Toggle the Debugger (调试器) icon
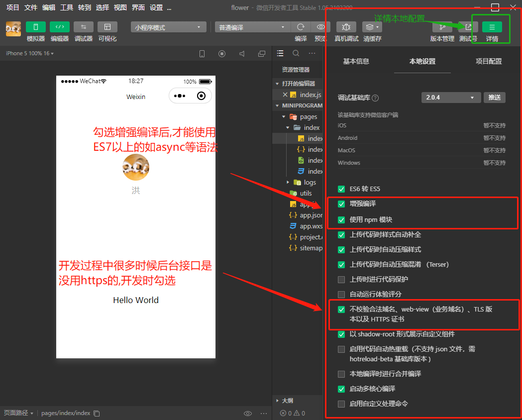Screen dimensions: 522x420 point(84,27)
